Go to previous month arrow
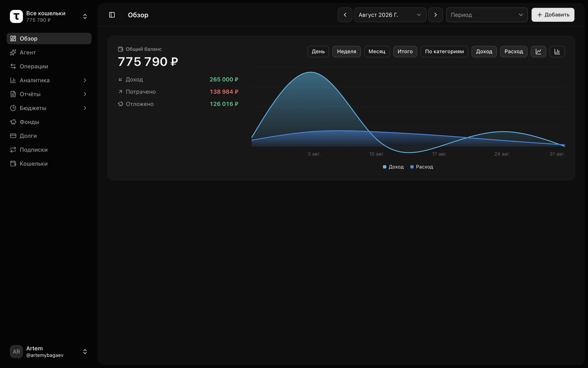 point(345,15)
